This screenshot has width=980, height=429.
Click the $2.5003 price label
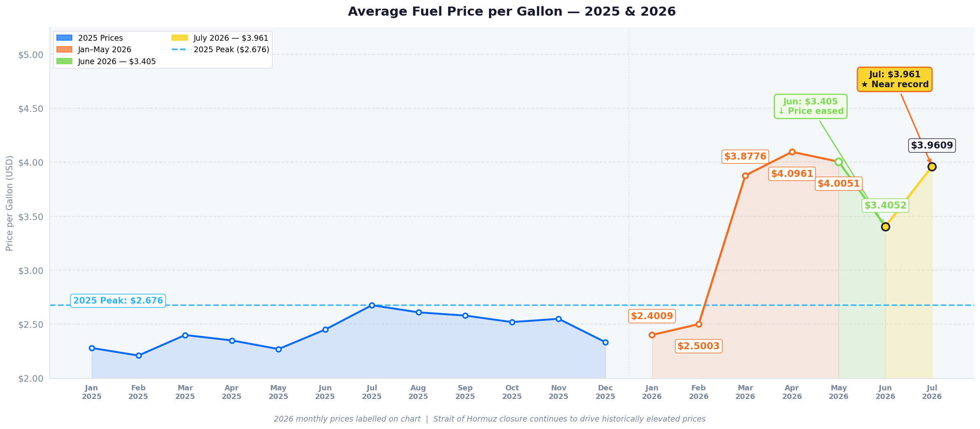pos(698,346)
